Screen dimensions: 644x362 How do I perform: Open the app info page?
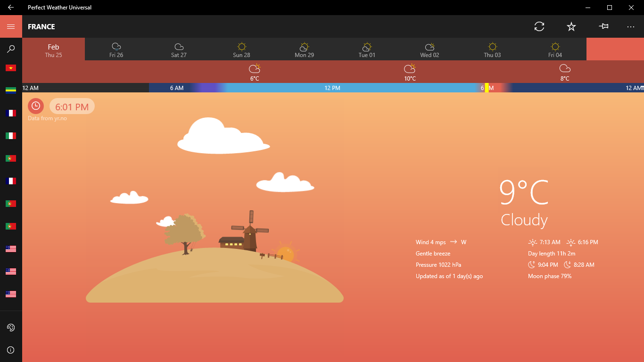[x=11, y=350]
